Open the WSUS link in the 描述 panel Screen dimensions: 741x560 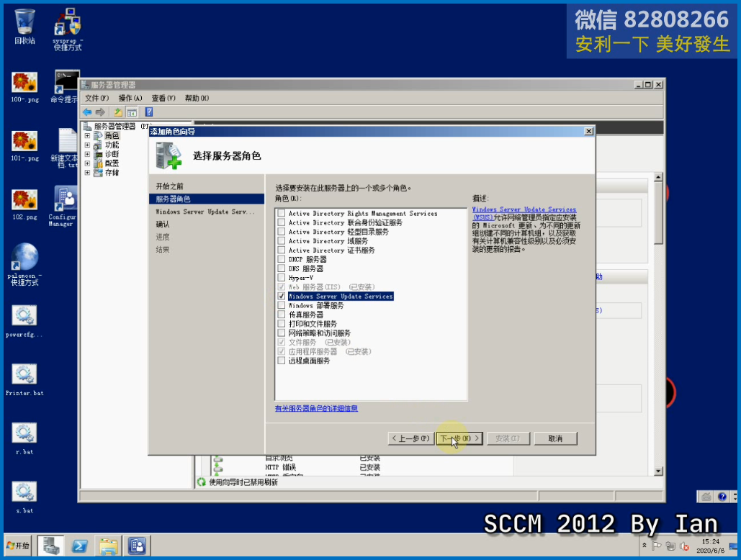524,214
